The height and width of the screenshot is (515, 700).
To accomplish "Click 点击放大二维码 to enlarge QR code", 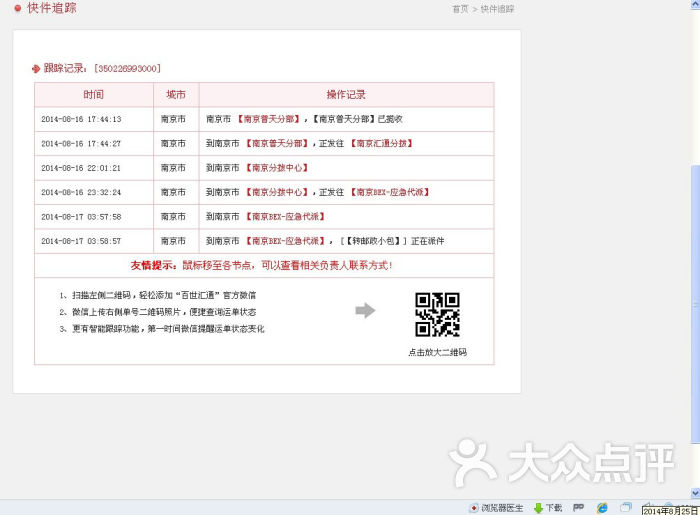I will (437, 352).
